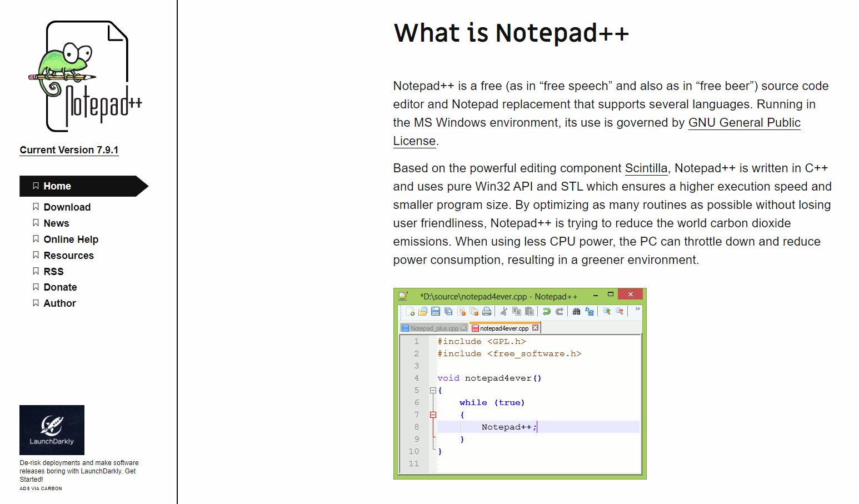Click the Close All documents icon

coord(474,311)
